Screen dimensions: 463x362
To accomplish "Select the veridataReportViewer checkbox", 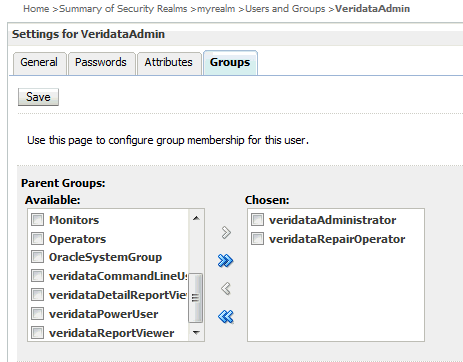I will coord(37,333).
